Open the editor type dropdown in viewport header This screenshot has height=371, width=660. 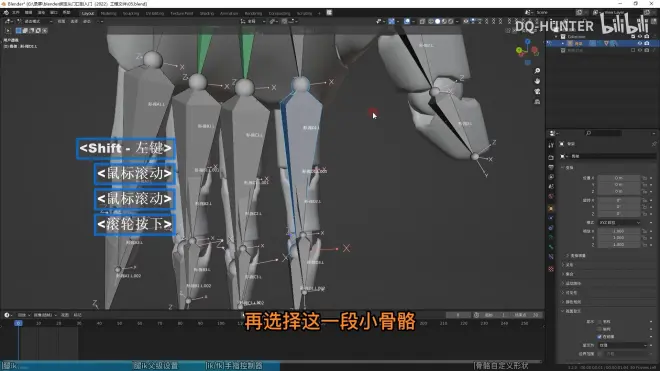tap(8, 21)
